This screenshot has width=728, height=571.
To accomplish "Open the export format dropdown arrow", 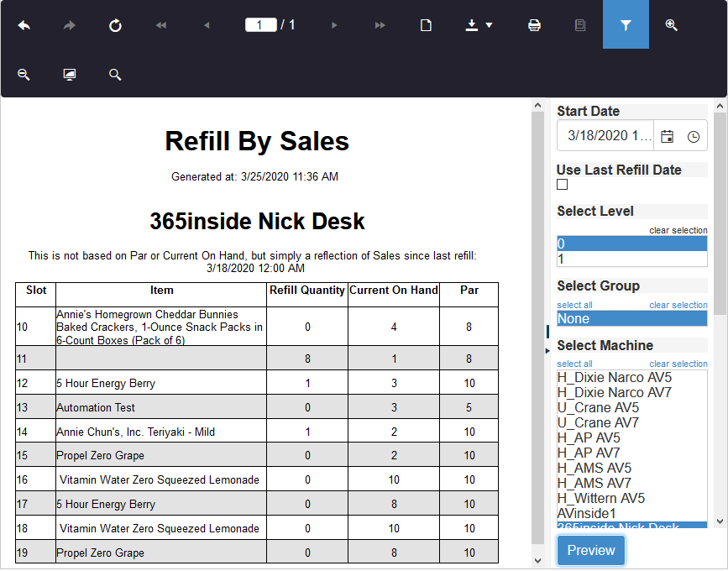I will click(489, 25).
